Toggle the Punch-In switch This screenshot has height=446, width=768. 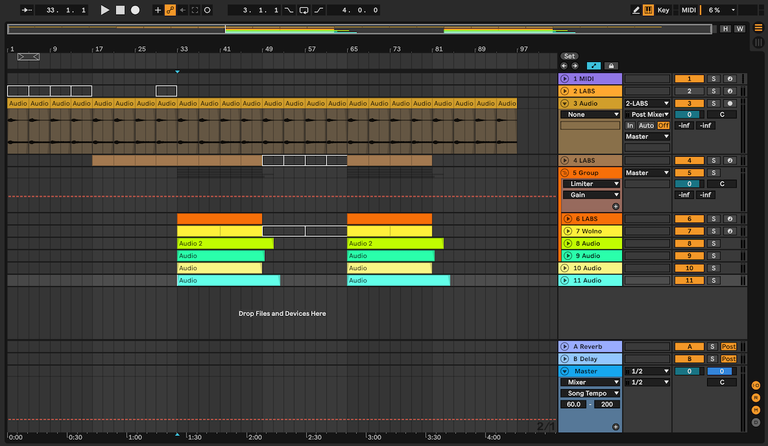tap(289, 10)
